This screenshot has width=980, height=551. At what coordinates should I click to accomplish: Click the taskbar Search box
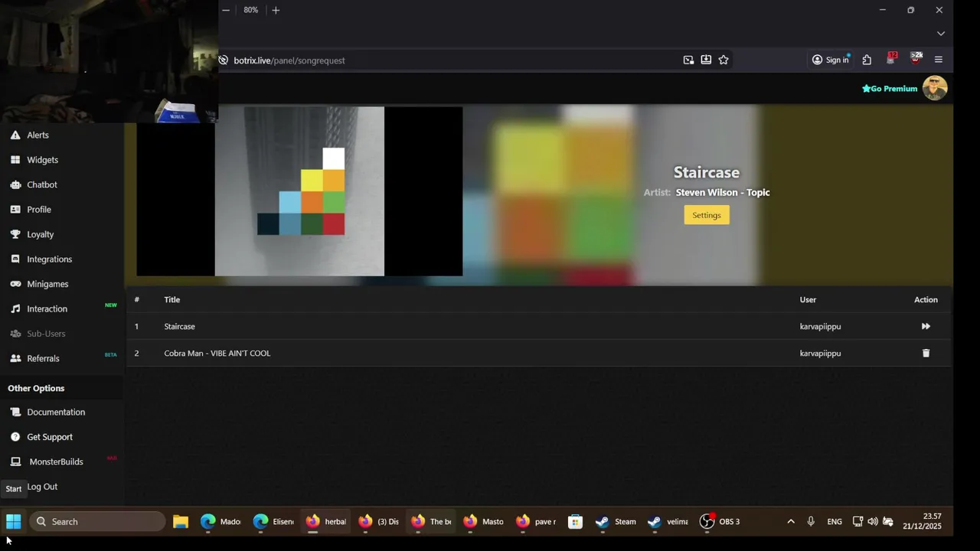(98, 522)
